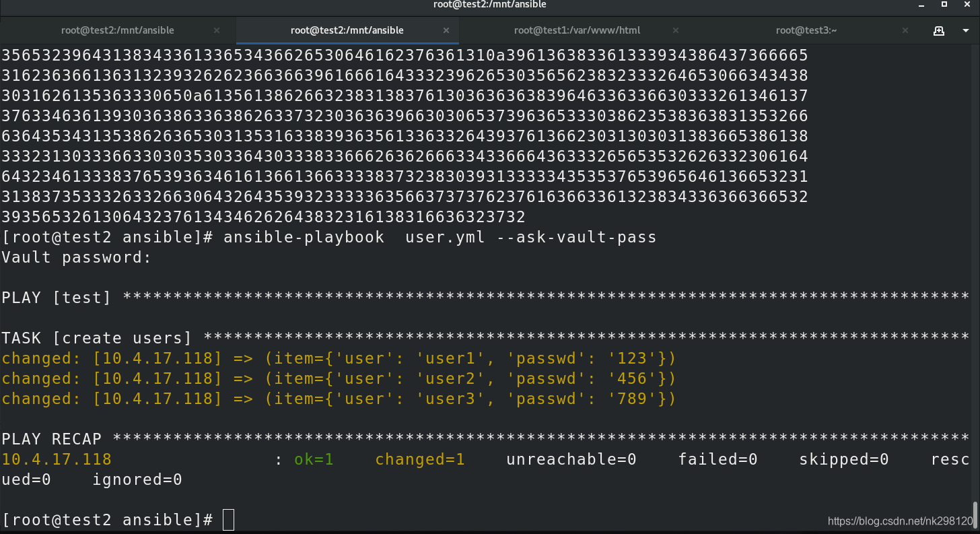Click the hex line starting with 3138373533
Image resolution: width=980 pixels, height=534 pixels.
click(405, 197)
